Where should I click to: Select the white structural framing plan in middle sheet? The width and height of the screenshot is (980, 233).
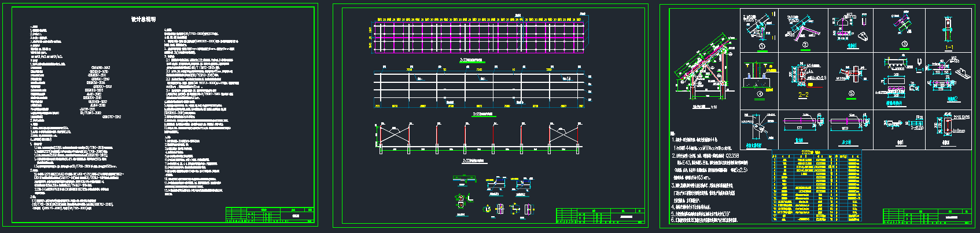(478, 88)
